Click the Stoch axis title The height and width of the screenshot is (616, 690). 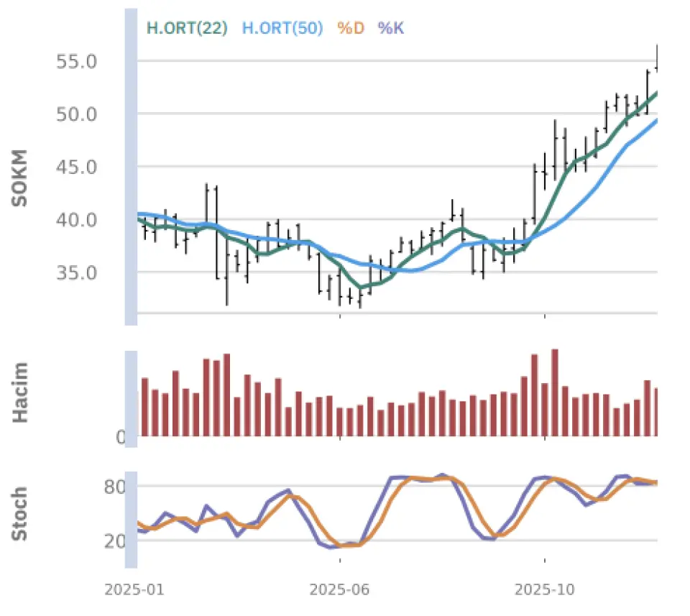20,513
